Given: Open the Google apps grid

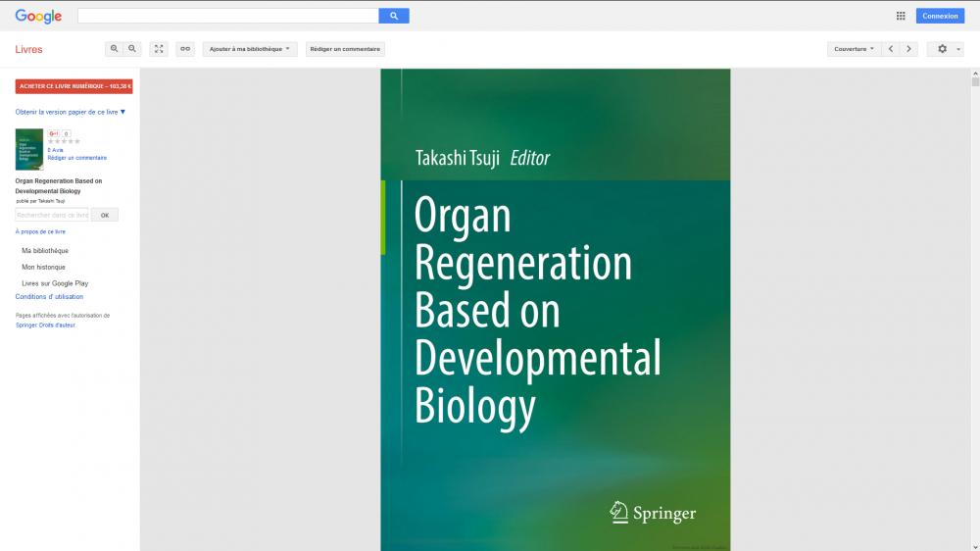Looking at the screenshot, I should point(901,16).
